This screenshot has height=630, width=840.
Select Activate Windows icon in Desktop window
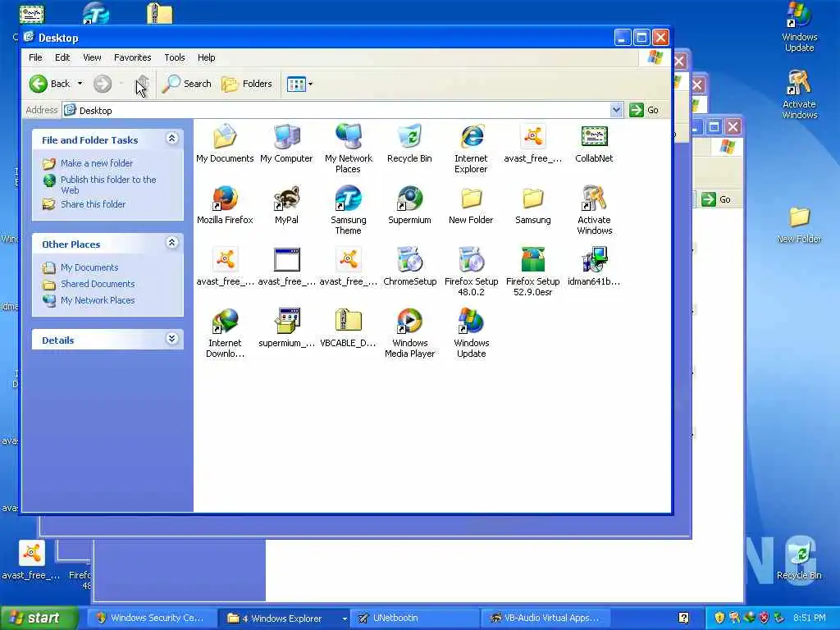(594, 210)
